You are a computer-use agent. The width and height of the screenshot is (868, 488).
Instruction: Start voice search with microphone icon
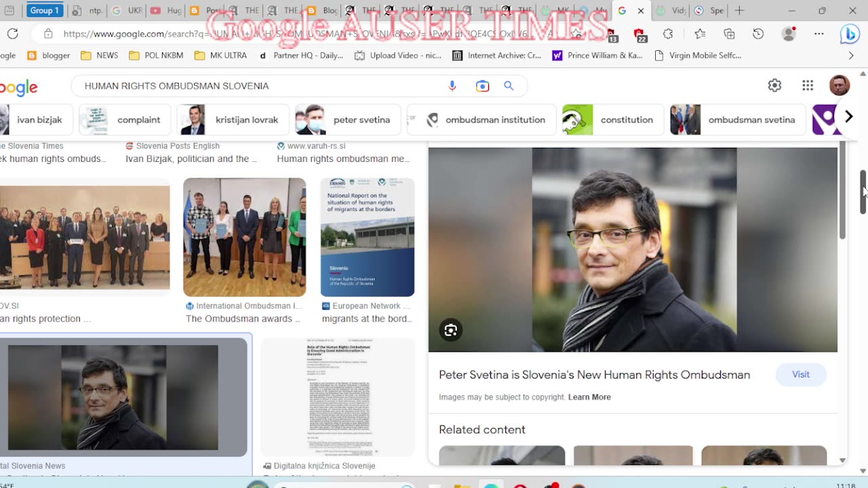click(452, 85)
